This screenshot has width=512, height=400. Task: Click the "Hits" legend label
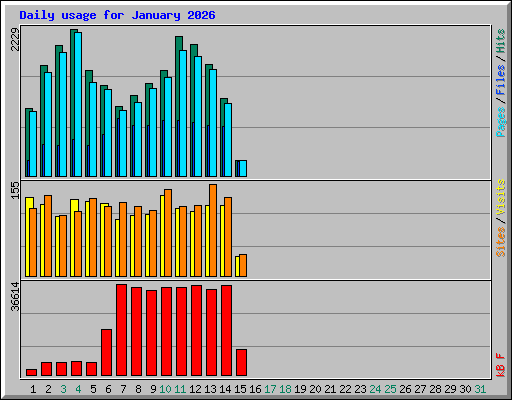[x=501, y=41]
